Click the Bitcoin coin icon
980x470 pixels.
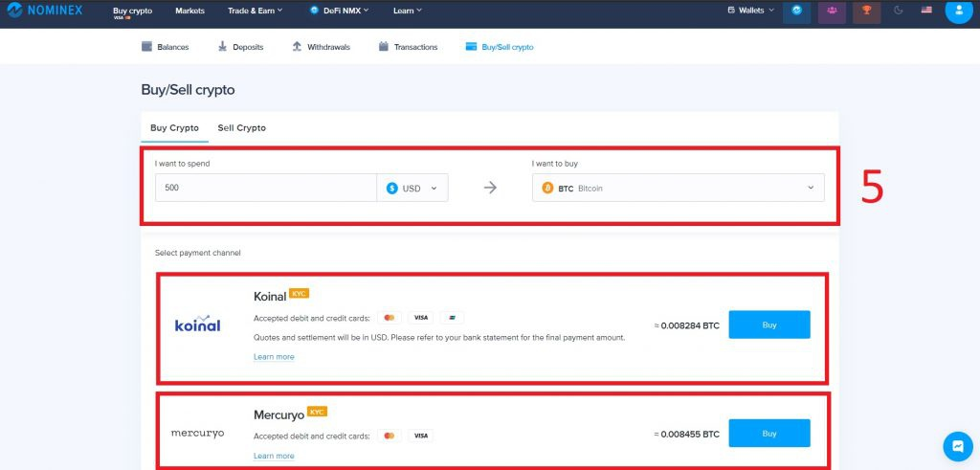548,188
